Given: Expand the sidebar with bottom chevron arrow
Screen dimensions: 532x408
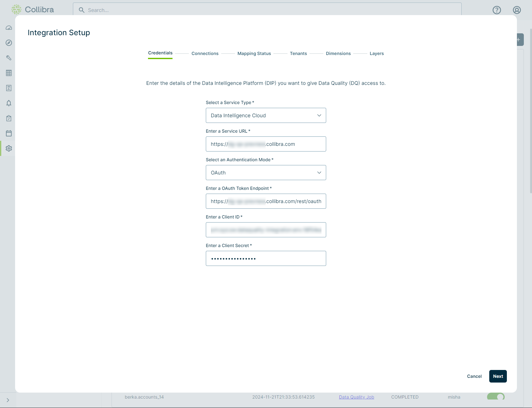Looking at the screenshot, I should coord(8,400).
